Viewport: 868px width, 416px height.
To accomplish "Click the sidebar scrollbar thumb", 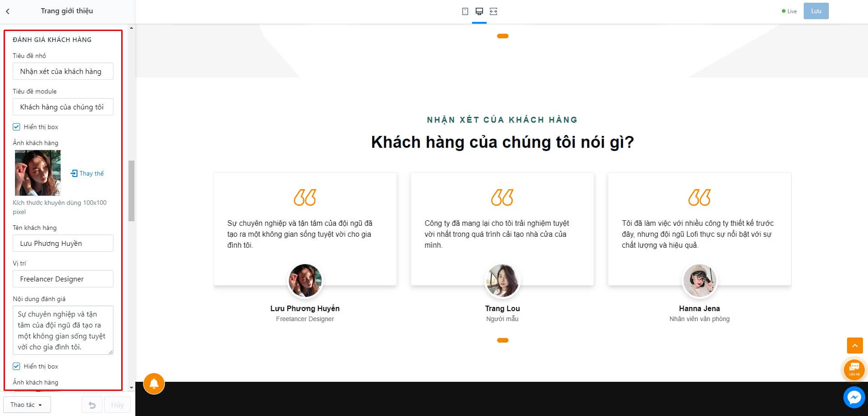I will [131, 191].
